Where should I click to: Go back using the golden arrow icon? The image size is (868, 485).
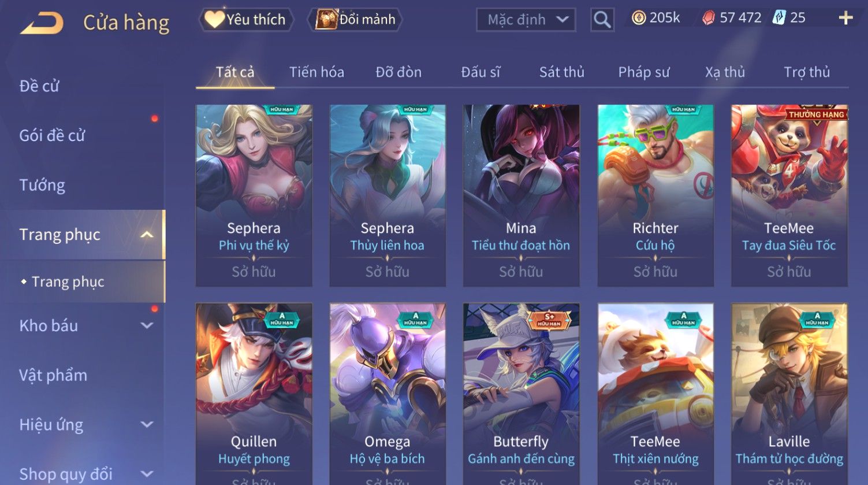pos(42,23)
